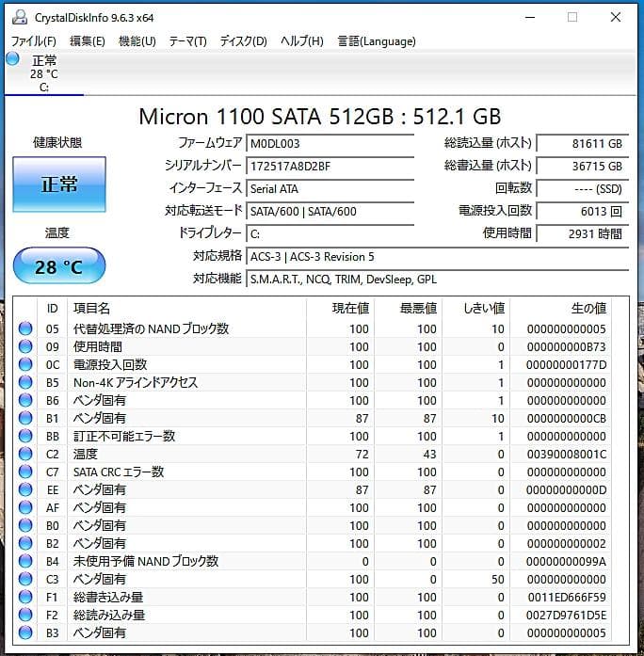Select row 未使用予備 NAND ブロック数
644x656 pixels.
[x=313, y=561]
